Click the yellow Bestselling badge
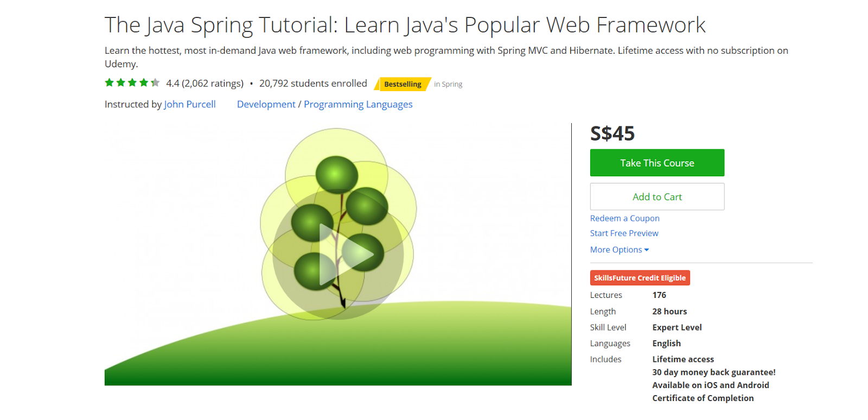Image resolution: width=868 pixels, height=420 pixels. (403, 84)
